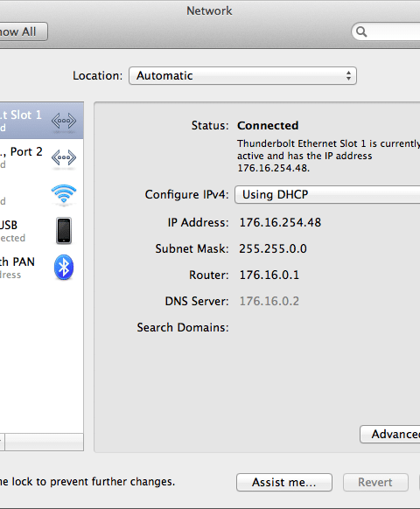This screenshot has height=509, width=420.
Task: Select the Bluetooth PAN row label
Action: (17, 261)
